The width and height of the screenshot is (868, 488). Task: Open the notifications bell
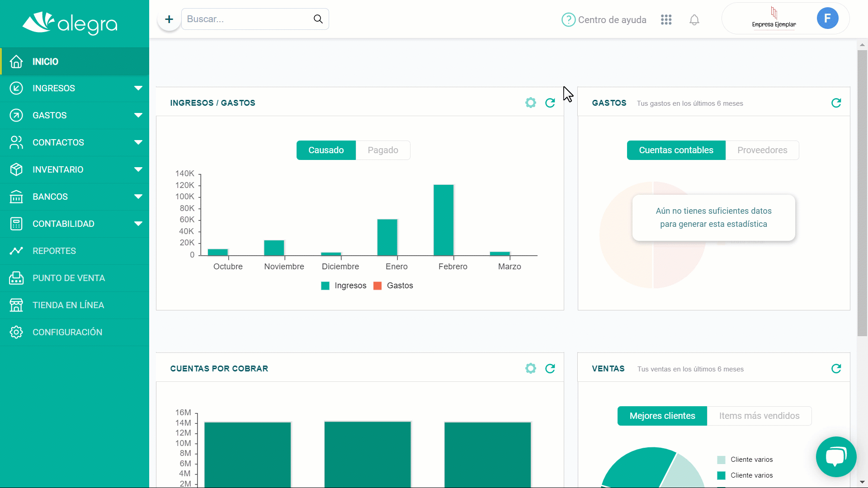(694, 19)
